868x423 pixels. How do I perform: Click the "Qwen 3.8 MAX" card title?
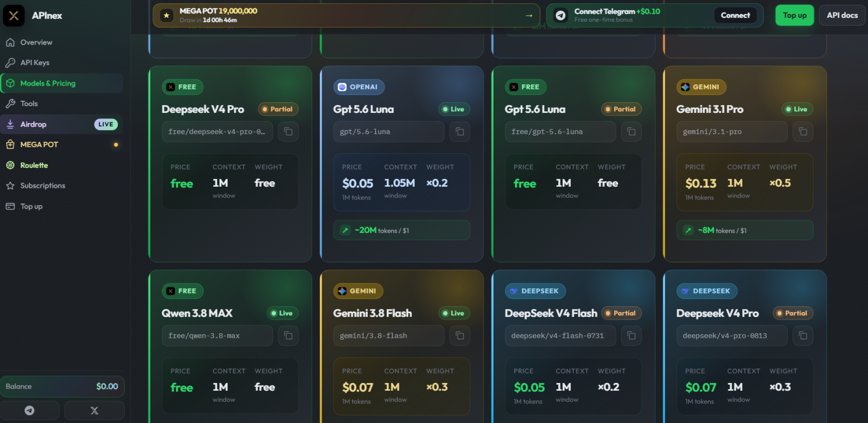[x=197, y=313]
